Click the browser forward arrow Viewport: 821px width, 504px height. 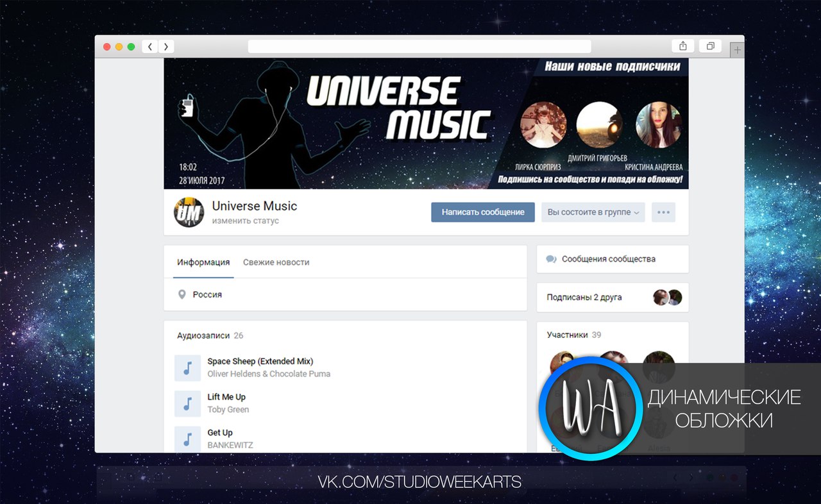pyautogui.click(x=166, y=47)
